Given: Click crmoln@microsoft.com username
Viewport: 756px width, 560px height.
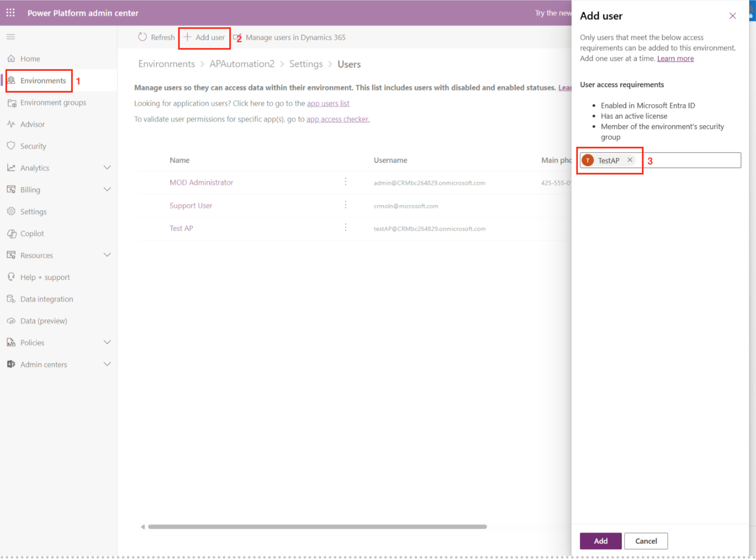Looking at the screenshot, I should click(x=406, y=206).
